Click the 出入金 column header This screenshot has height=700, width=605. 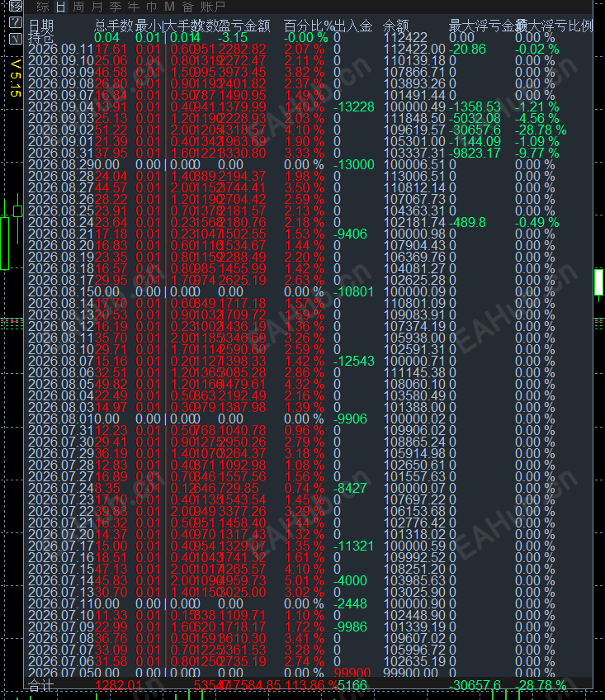[353, 26]
